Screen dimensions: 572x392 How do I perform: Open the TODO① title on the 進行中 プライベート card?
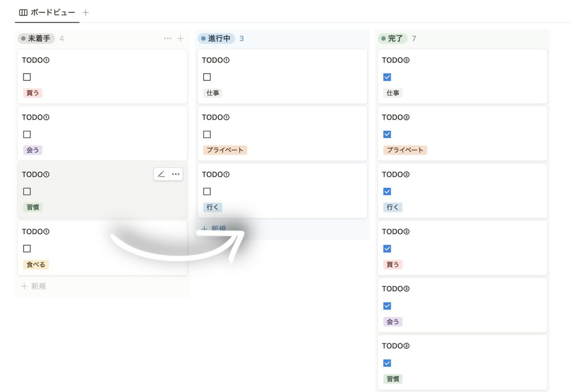(x=216, y=117)
